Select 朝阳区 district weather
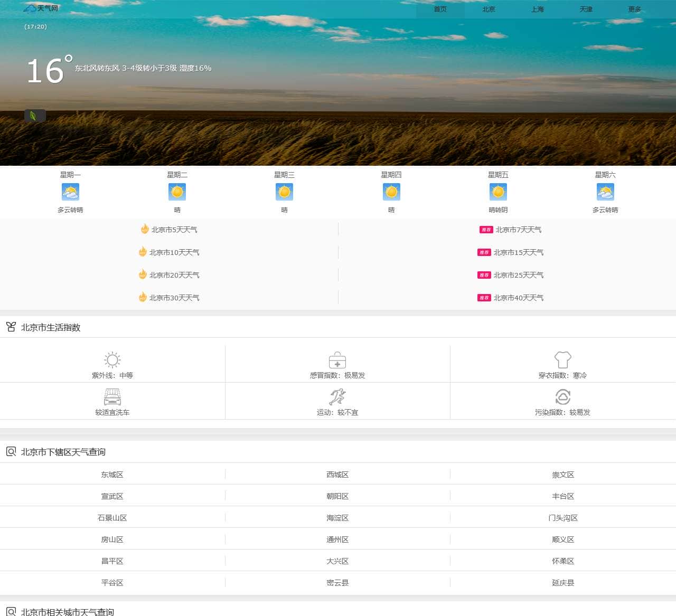The height and width of the screenshot is (616, 676). click(x=337, y=496)
